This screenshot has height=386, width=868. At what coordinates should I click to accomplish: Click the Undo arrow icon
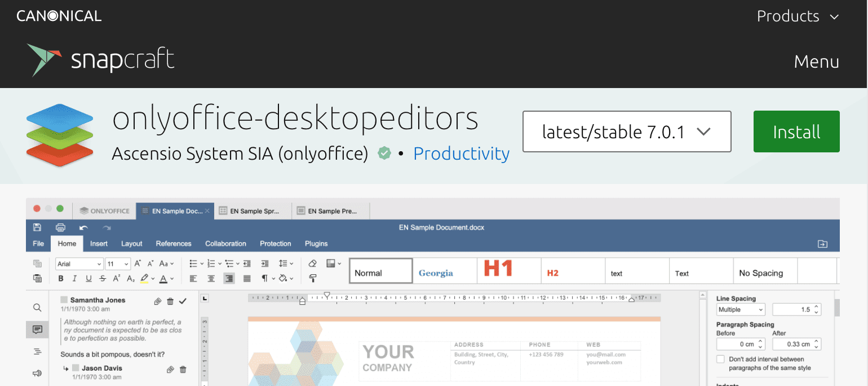click(83, 227)
